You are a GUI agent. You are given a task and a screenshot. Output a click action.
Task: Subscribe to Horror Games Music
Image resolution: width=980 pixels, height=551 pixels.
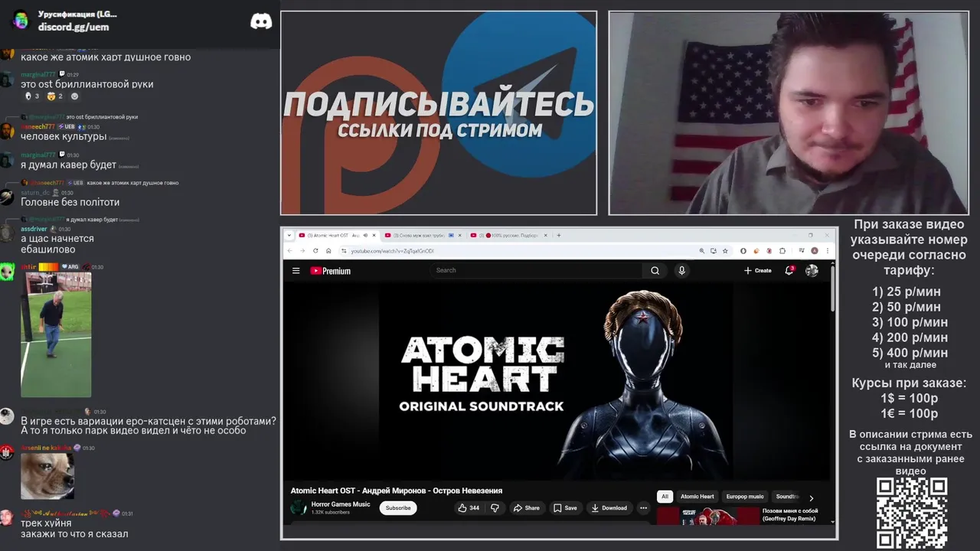(x=398, y=508)
